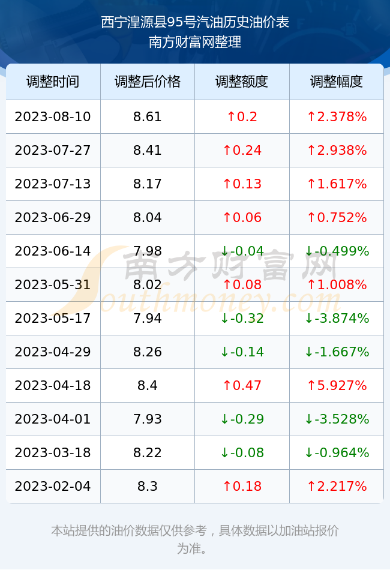The height and width of the screenshot is (588, 390).
Task: Click the 调整后价格 column header
Action: (x=148, y=82)
